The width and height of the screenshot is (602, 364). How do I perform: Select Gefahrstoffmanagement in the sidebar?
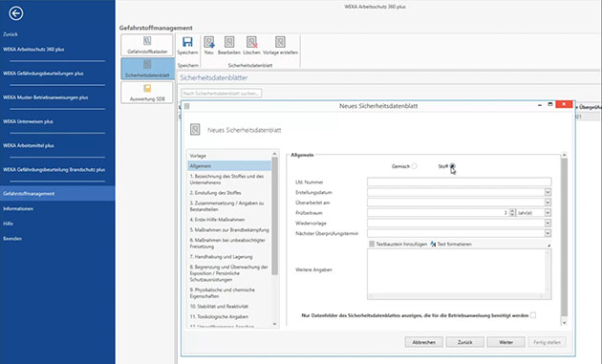point(57,194)
